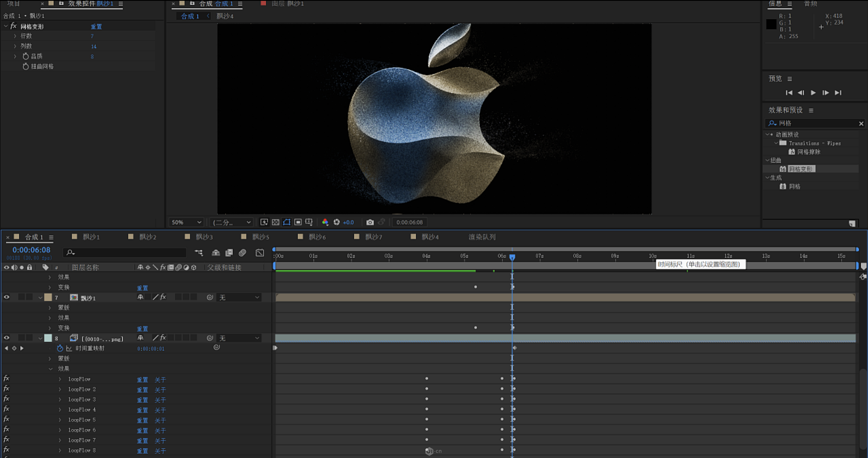The image size is (868, 458).
Task: Click 关于 for loopFlow 2
Action: pyautogui.click(x=160, y=390)
